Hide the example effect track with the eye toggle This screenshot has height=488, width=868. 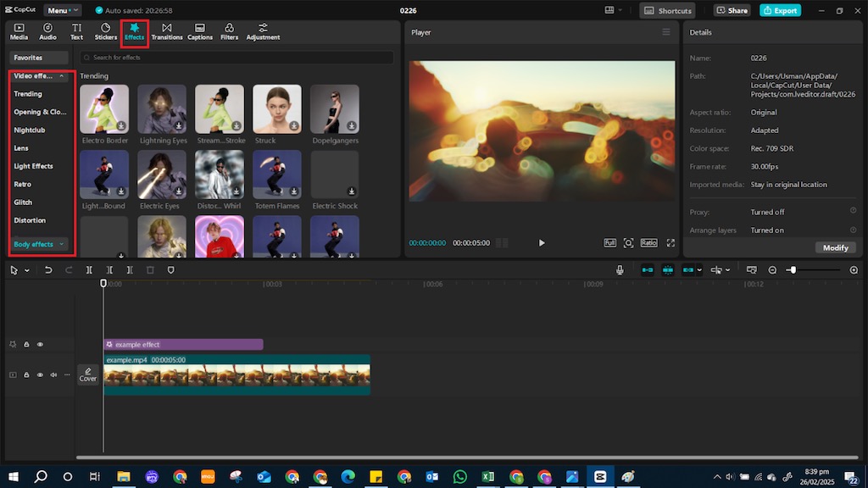pyautogui.click(x=40, y=344)
